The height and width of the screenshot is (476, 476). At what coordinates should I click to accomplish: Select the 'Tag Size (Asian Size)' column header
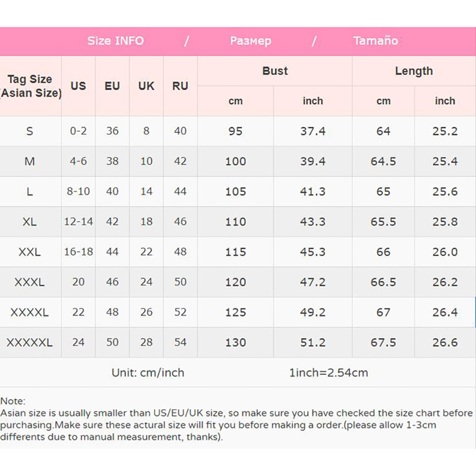[30, 86]
